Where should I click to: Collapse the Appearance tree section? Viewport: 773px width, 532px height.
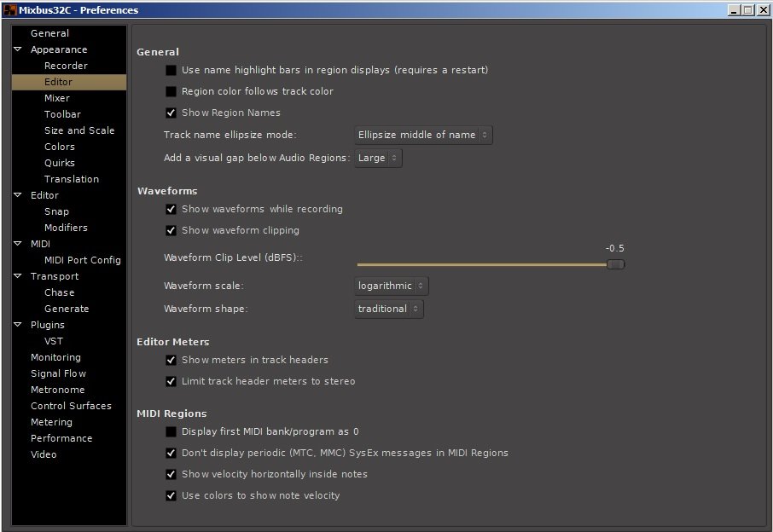(18, 49)
